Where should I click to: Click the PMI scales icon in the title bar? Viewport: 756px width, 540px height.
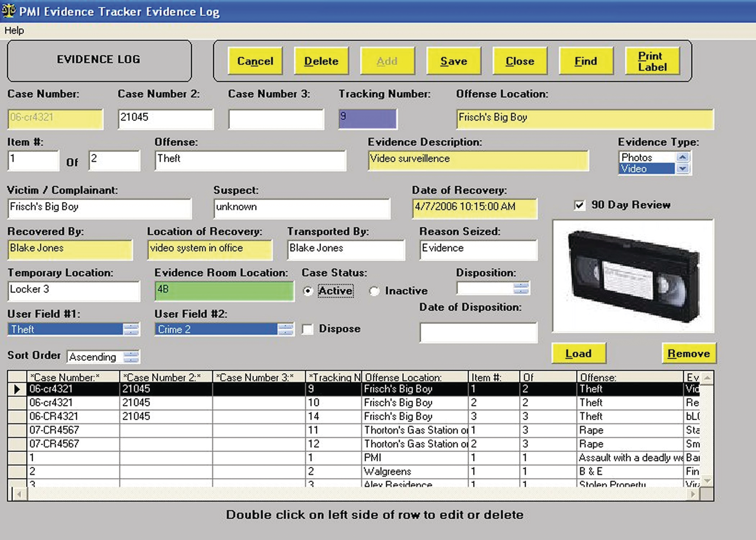[8, 11]
